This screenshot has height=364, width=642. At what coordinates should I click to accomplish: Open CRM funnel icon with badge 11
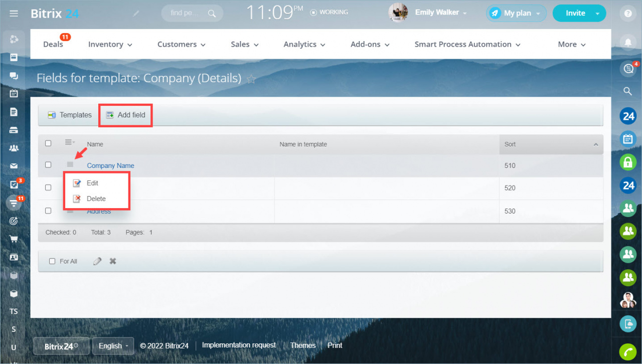14,203
